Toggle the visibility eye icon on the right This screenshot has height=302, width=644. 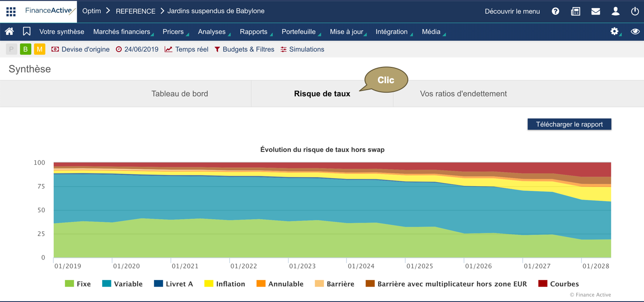635,31
